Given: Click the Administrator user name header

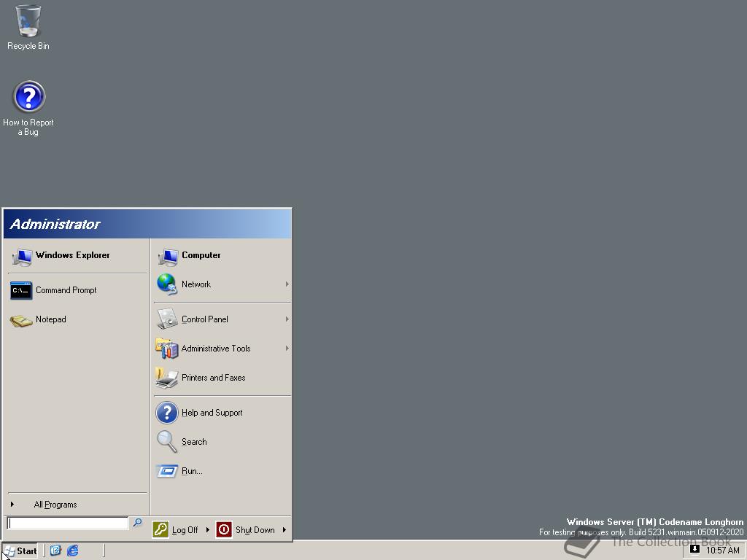Looking at the screenshot, I should pos(55,224).
